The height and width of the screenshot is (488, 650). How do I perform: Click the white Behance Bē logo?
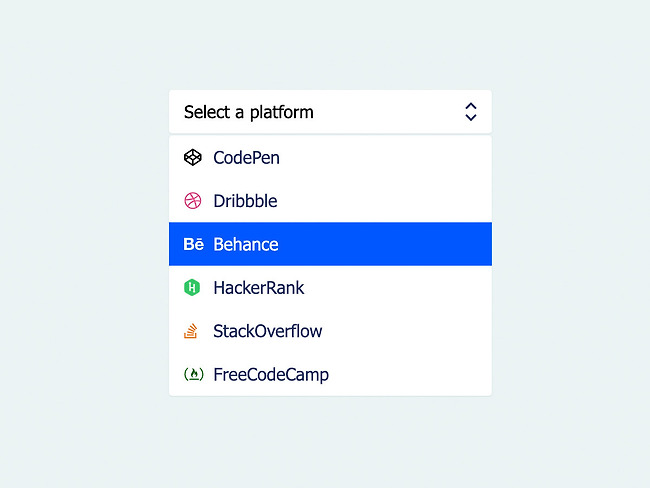[194, 244]
